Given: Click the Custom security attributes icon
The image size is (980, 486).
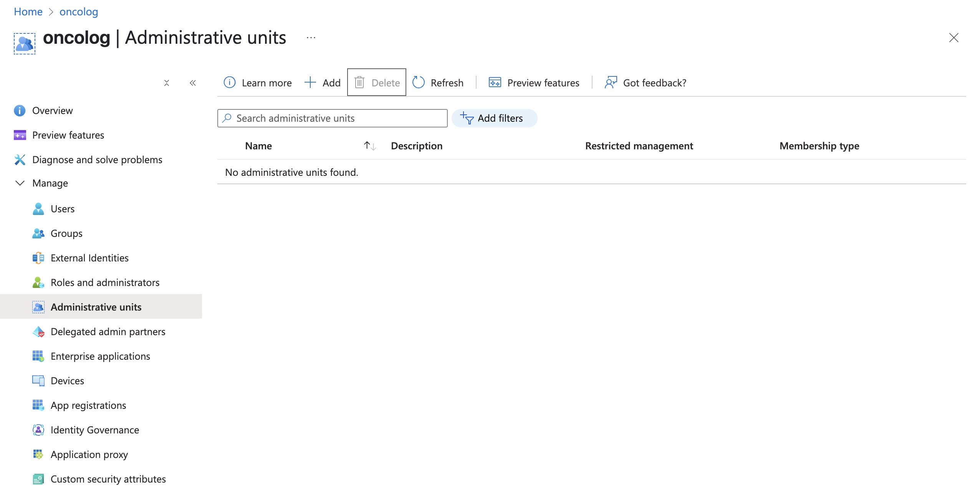Looking at the screenshot, I should [x=38, y=479].
